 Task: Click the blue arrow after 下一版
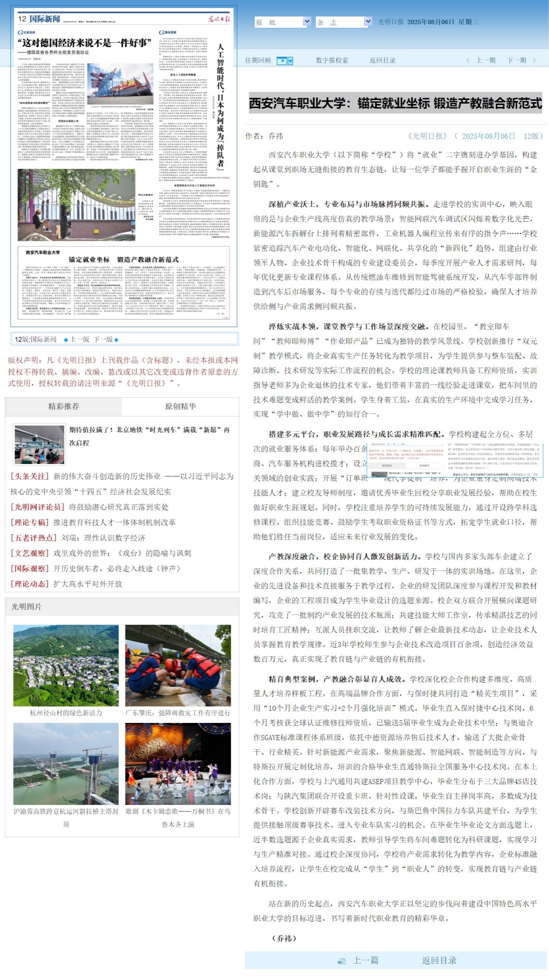click(116, 340)
